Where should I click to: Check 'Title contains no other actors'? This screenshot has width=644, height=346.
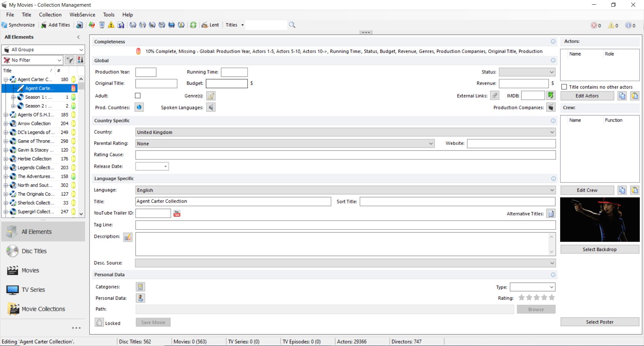564,87
